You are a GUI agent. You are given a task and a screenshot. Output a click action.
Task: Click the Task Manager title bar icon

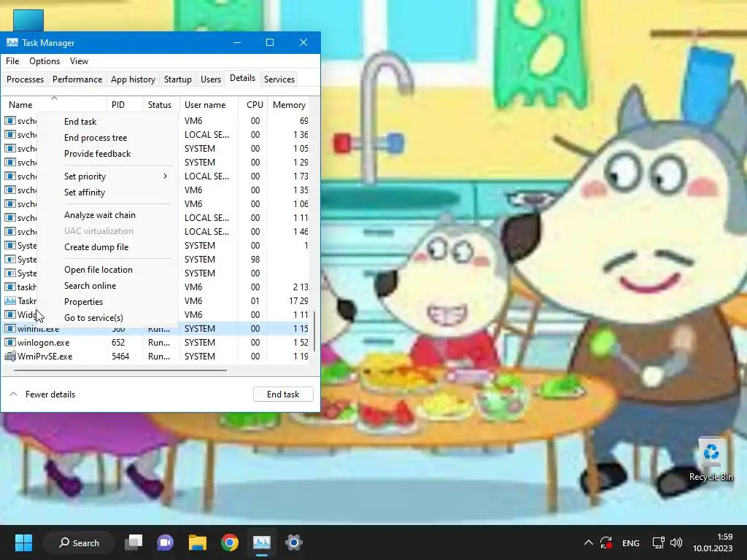[x=12, y=42]
